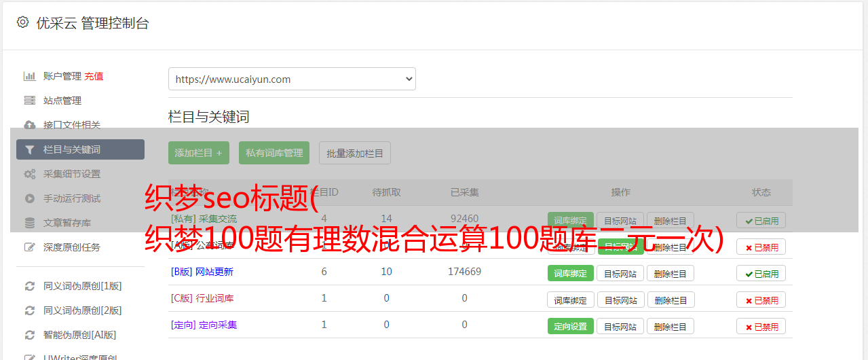Click the server icon beside 站点管理

(29, 101)
